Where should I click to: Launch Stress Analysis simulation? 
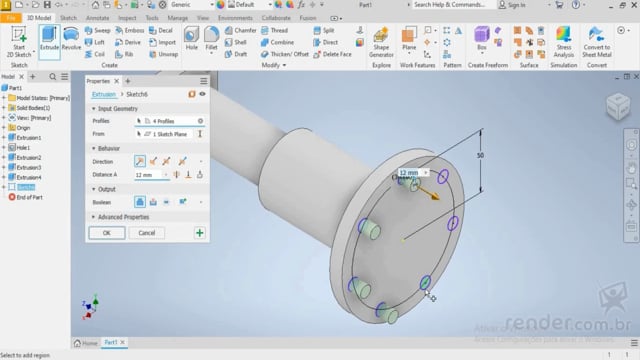(x=564, y=42)
